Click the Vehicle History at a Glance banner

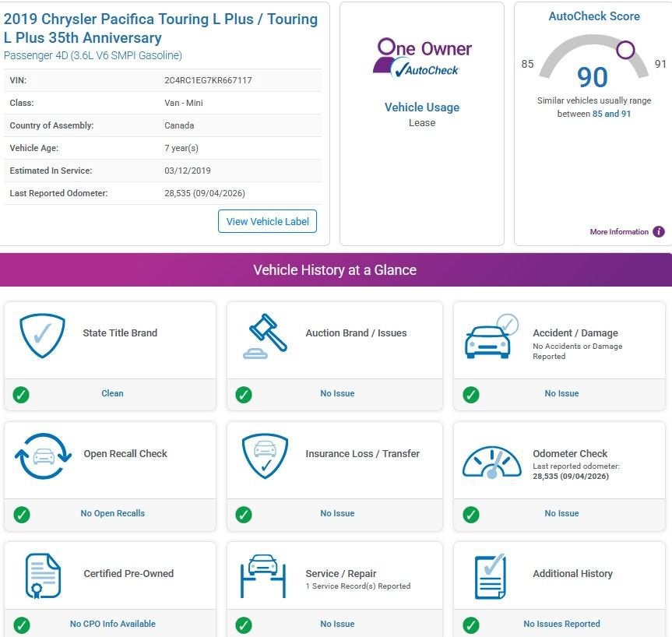click(335, 269)
